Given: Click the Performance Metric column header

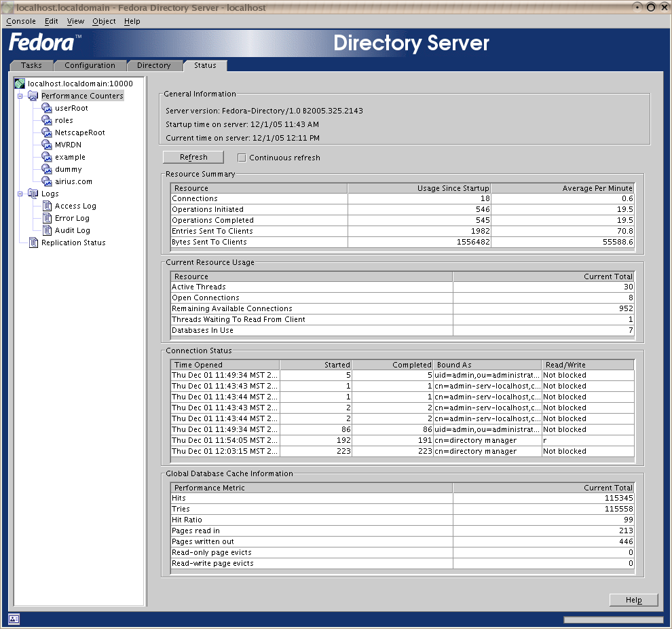Looking at the screenshot, I should (312, 488).
